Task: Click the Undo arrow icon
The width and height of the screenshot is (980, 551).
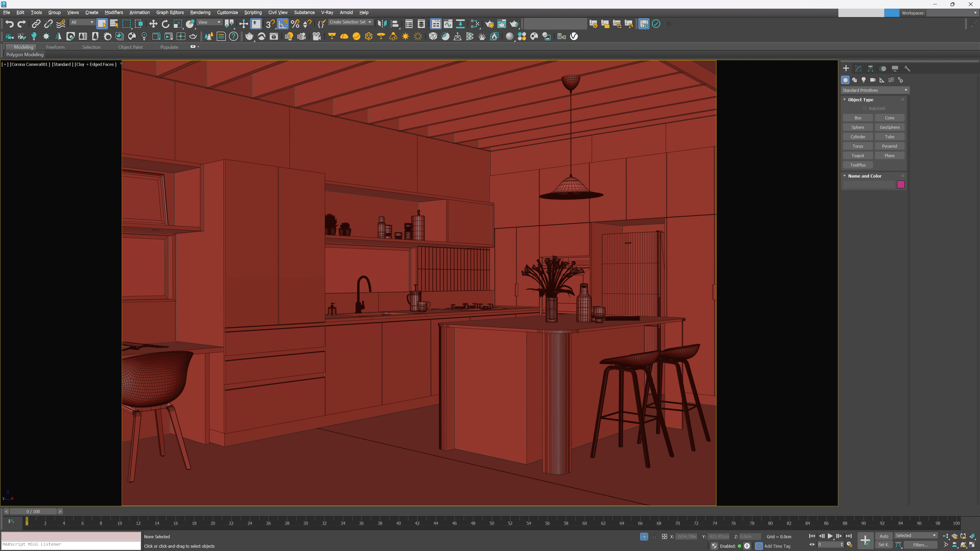Action: (x=9, y=24)
